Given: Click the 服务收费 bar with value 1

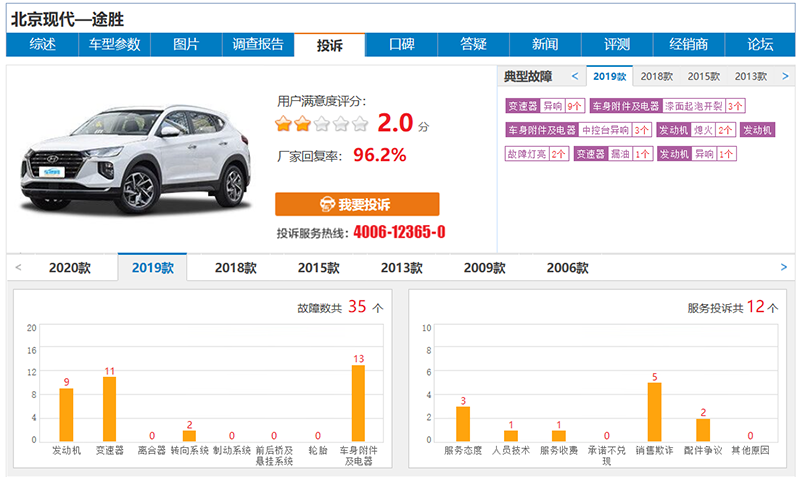Looking at the screenshot, I should point(559,436).
